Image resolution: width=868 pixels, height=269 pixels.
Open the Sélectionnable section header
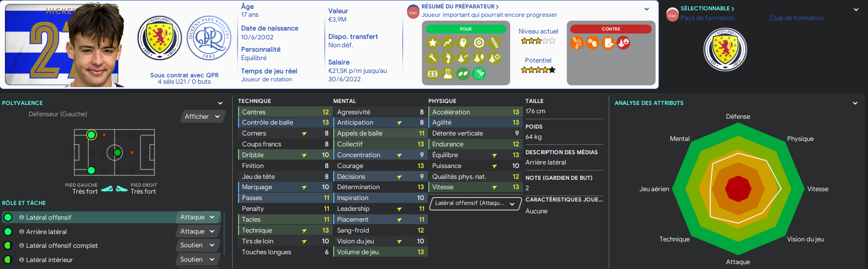(707, 8)
